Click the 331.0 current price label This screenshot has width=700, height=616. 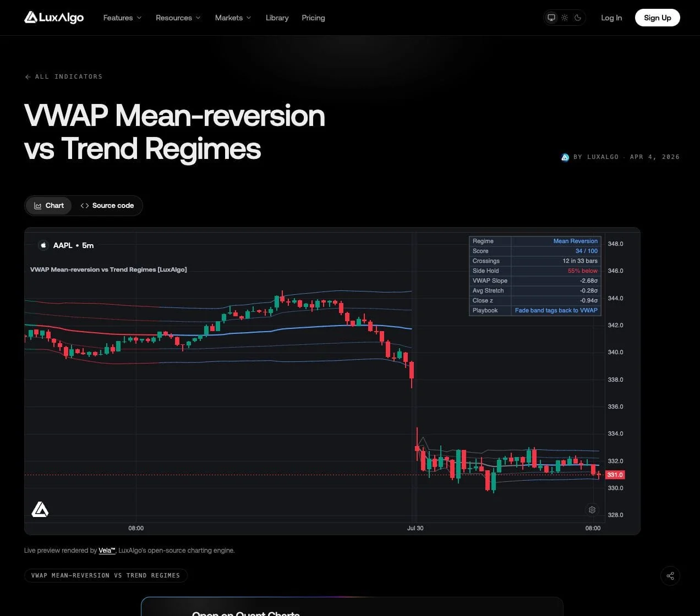(x=615, y=475)
